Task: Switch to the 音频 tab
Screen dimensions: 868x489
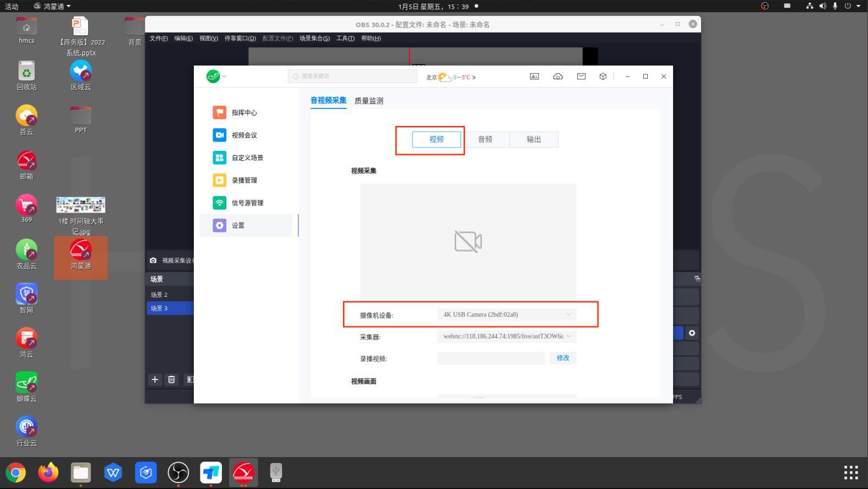Action: [x=485, y=139]
